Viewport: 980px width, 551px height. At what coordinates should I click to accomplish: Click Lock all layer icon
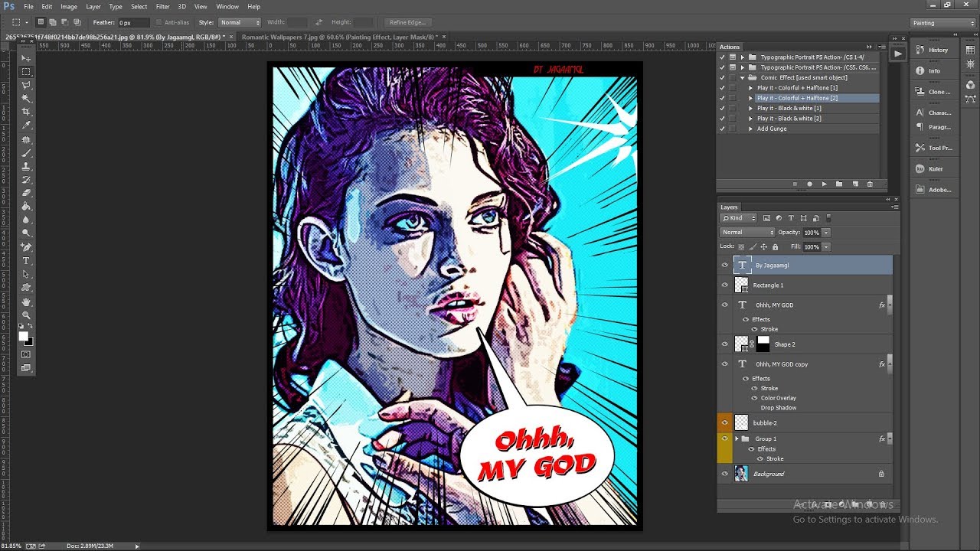point(775,247)
